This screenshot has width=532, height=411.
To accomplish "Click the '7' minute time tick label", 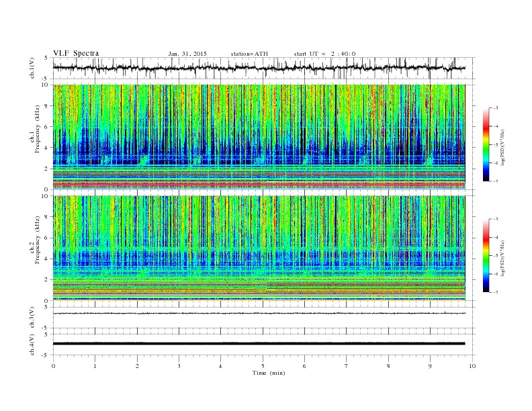I will point(347,366).
